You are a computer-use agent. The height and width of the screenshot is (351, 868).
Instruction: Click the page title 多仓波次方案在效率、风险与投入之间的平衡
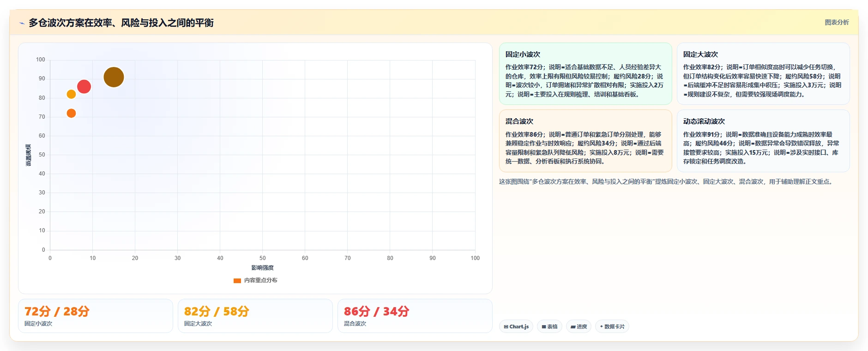(x=121, y=23)
